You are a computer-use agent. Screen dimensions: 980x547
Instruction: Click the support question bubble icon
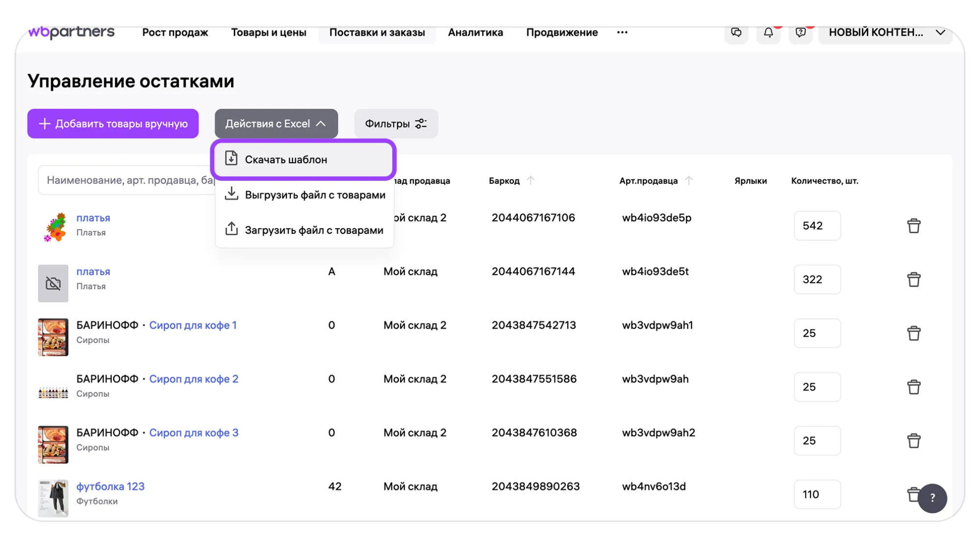tap(800, 32)
